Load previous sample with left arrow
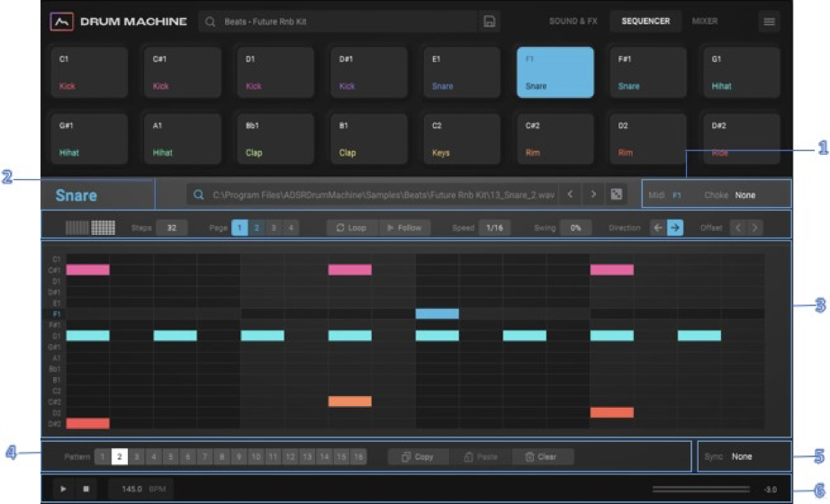 pos(570,194)
